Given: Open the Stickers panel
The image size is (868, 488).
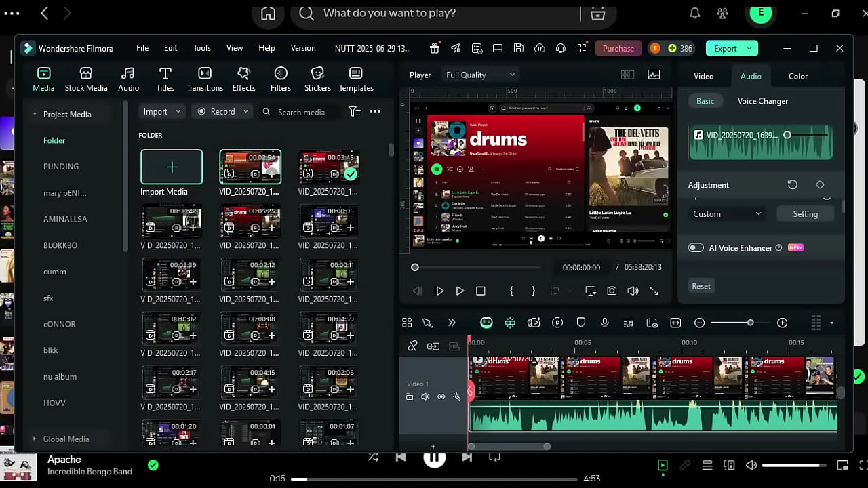Looking at the screenshot, I should [x=317, y=79].
